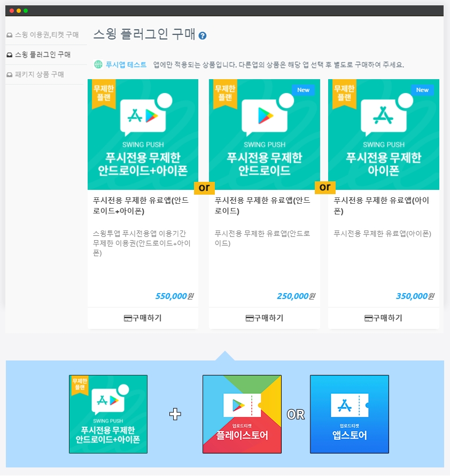Click the 앱스토어 upload ticket tile
The image size is (450, 476).
click(350, 414)
